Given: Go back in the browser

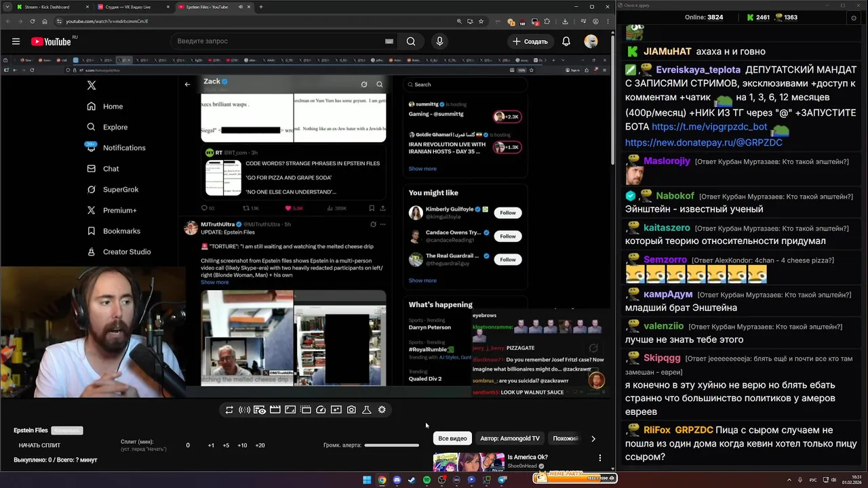Looking at the screenshot, I should tap(7, 21).
